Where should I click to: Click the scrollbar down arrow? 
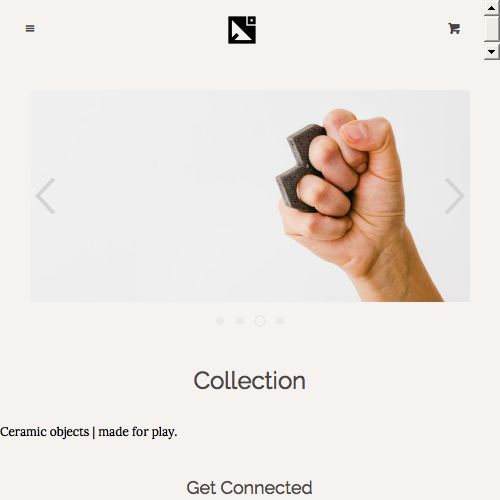(491, 52)
